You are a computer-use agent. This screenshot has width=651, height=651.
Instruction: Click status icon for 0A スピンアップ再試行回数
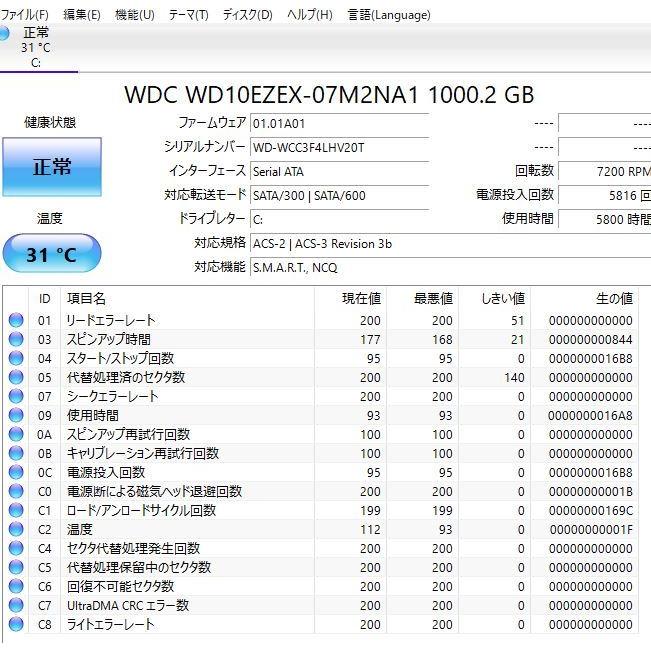coord(16,435)
